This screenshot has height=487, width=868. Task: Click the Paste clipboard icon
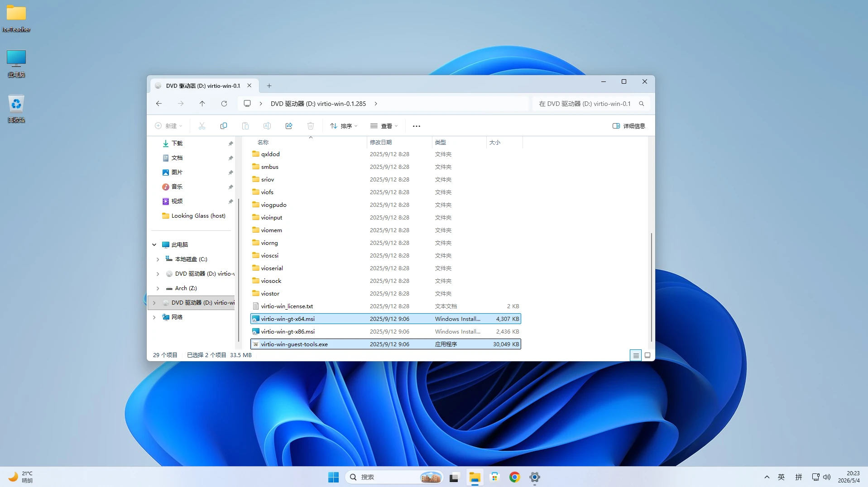pyautogui.click(x=245, y=126)
